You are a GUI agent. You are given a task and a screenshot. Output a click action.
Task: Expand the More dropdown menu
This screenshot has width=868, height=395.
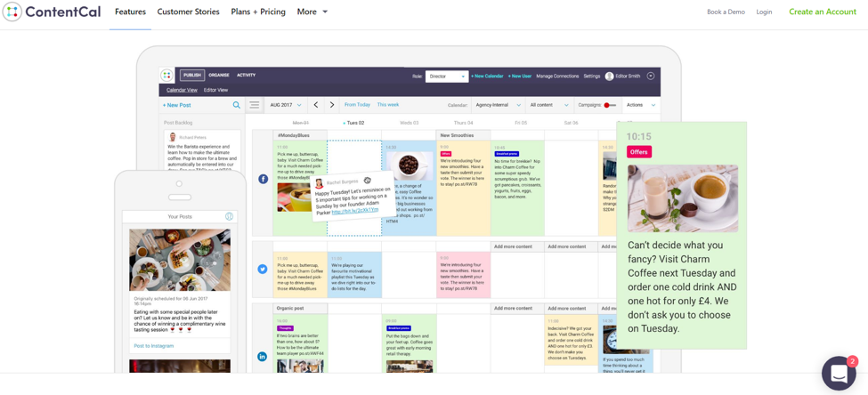312,12
